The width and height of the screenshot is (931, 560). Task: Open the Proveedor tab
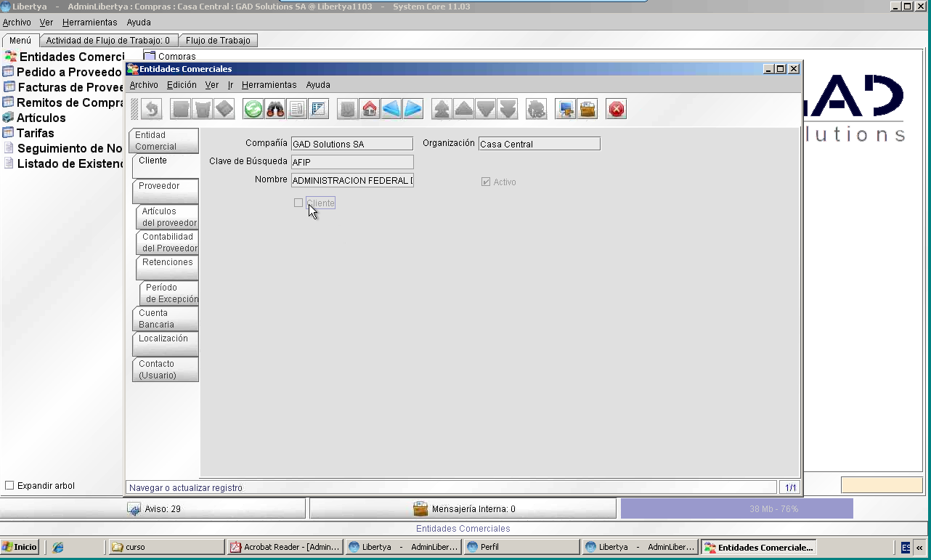point(165,191)
